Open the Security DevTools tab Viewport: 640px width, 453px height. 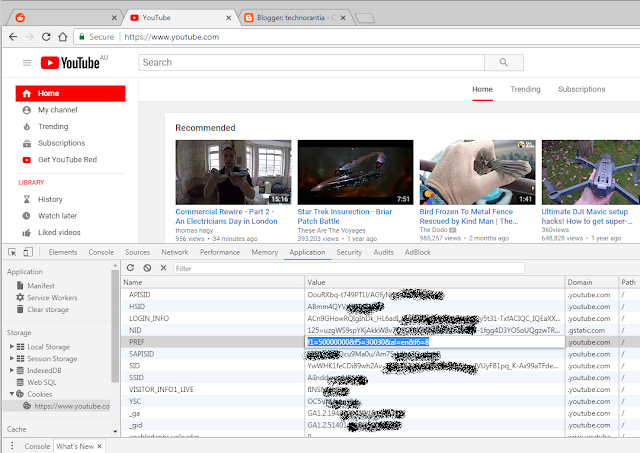click(x=349, y=252)
